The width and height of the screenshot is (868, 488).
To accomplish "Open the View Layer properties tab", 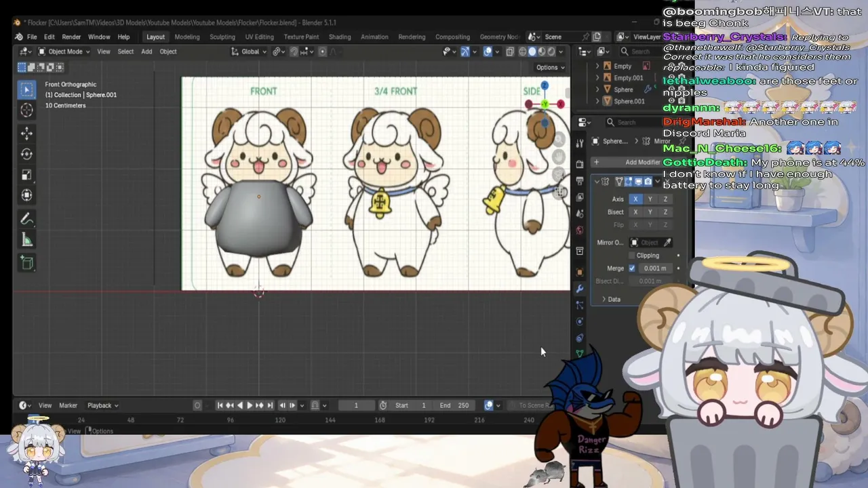I will [x=579, y=197].
